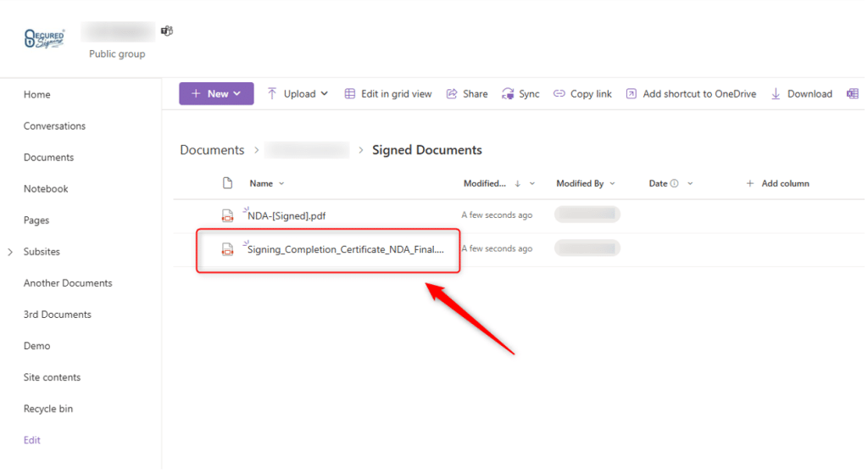868x474 pixels.
Task: Click the Secured Signing site logo
Action: coord(44,38)
